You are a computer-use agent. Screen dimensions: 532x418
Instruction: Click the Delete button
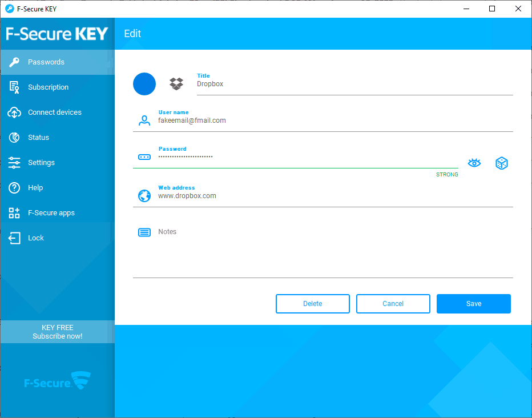coord(312,304)
